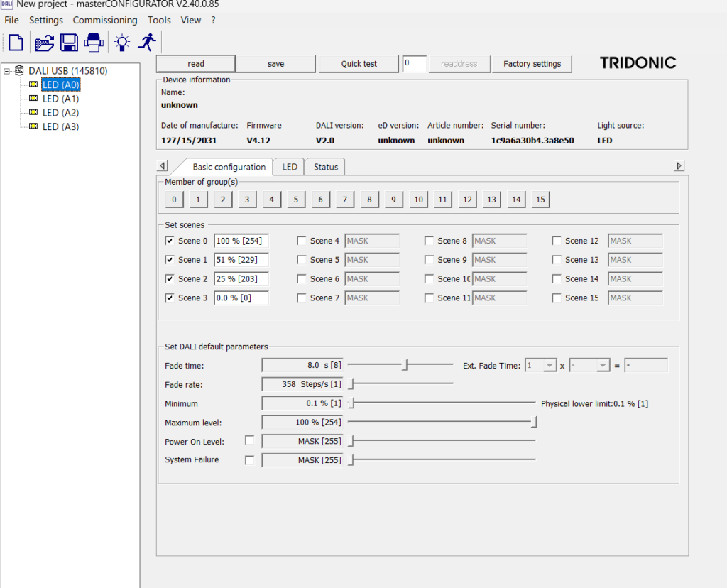Click the Save floppy disk icon

(69, 43)
